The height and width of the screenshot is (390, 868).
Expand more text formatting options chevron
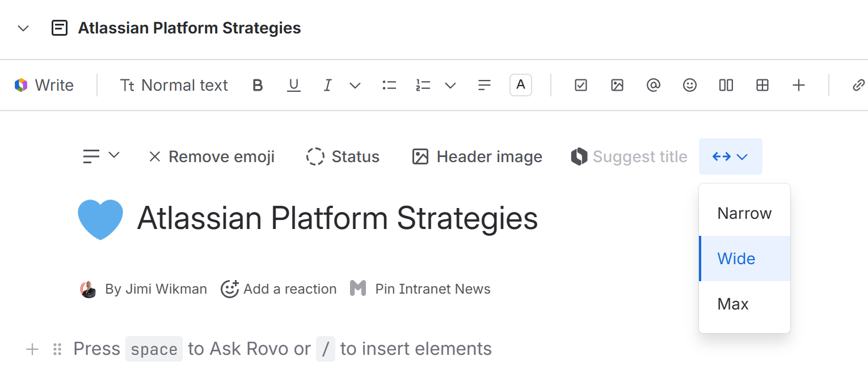(355, 86)
